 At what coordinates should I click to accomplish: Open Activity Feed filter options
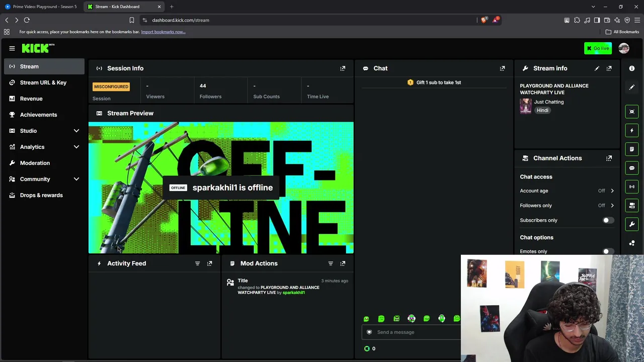click(197, 263)
